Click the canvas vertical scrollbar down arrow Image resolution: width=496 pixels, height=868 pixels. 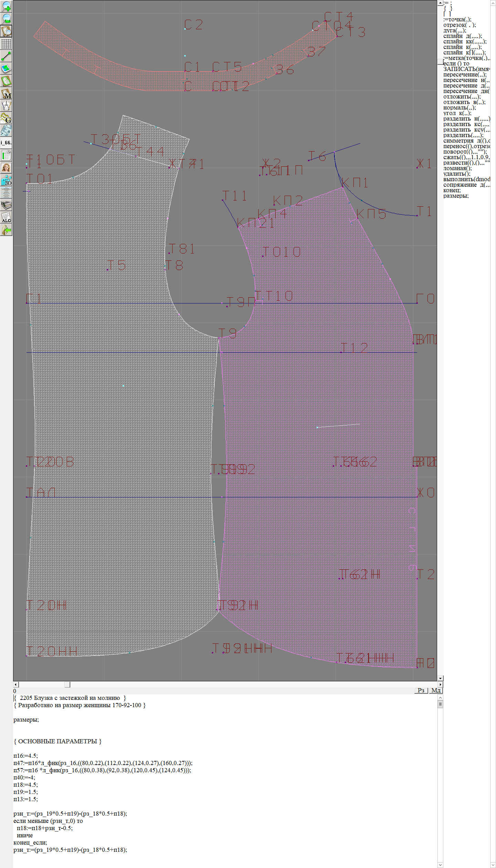[440, 679]
